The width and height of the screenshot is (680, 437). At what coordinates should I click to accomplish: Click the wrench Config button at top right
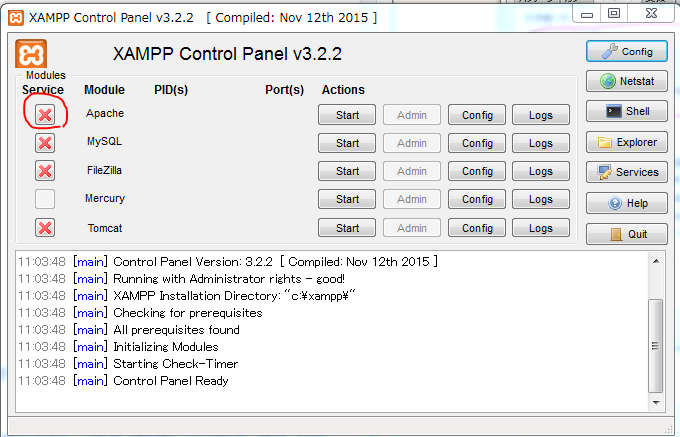627,51
